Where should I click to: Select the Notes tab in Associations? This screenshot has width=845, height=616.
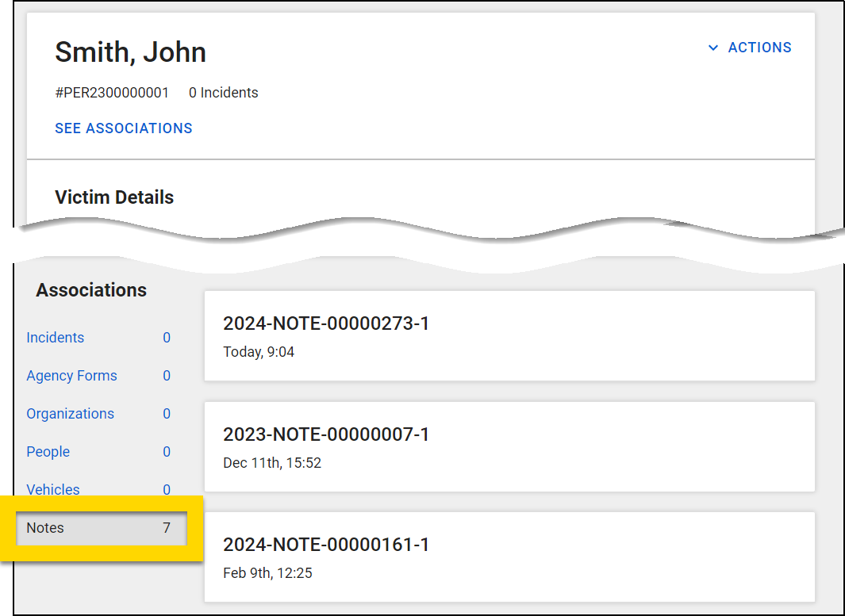tap(45, 528)
